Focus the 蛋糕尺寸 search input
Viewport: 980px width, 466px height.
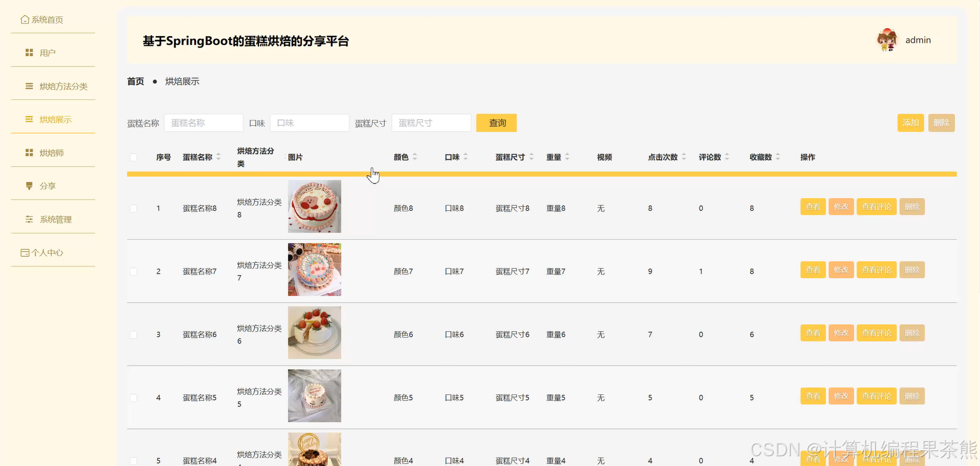[x=431, y=123]
